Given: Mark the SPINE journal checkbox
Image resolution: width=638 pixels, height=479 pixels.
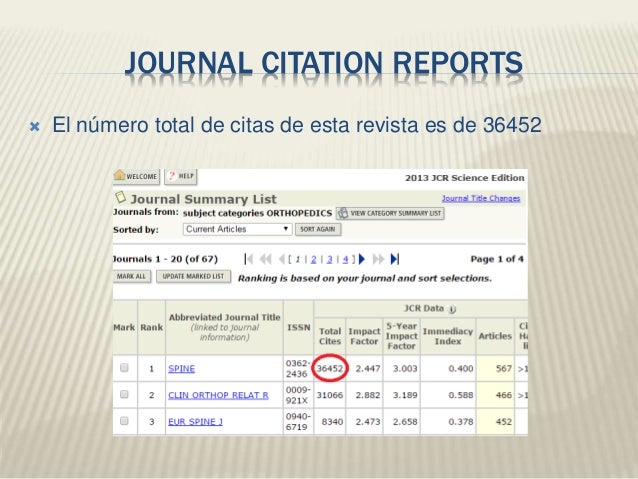Looking at the screenshot, I should 124,367.
